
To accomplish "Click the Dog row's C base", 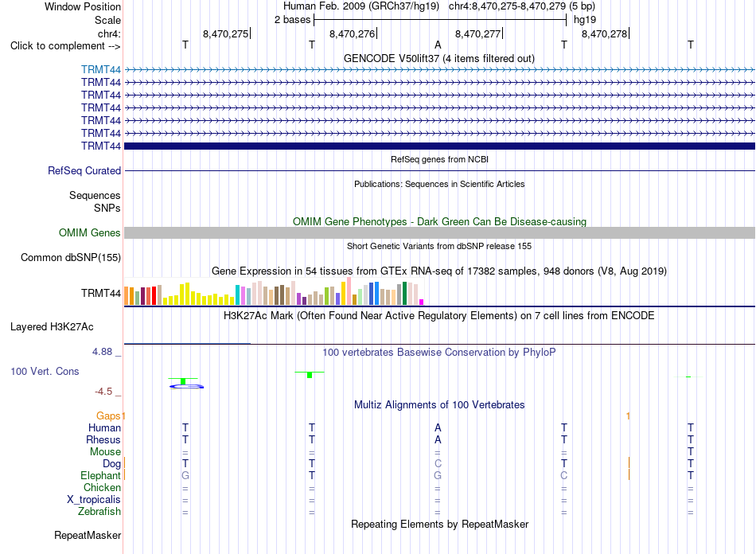I will pos(438,463).
